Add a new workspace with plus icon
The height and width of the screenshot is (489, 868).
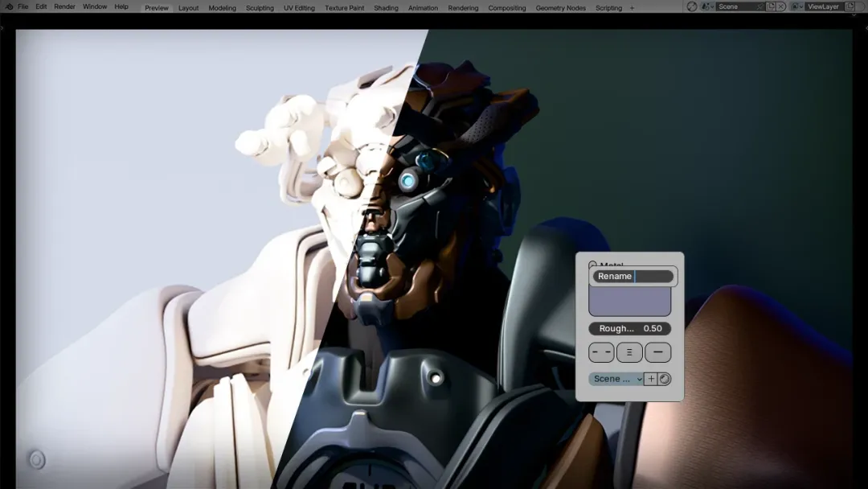tap(633, 8)
